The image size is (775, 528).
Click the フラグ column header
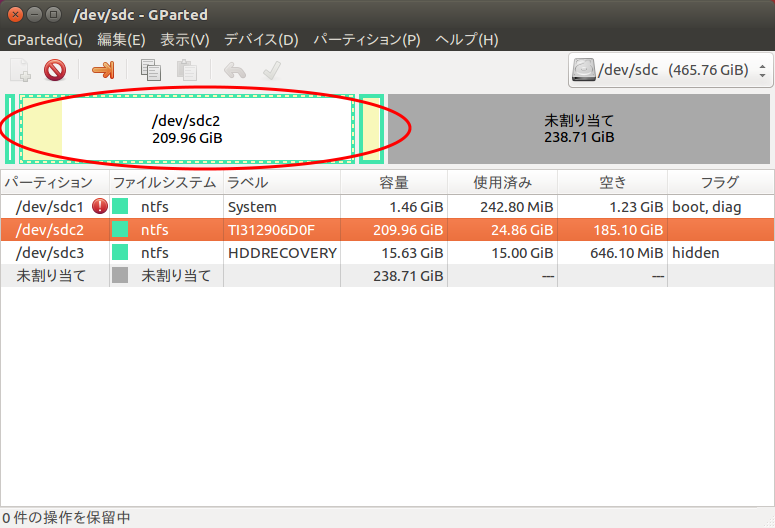pyautogui.click(x=720, y=182)
